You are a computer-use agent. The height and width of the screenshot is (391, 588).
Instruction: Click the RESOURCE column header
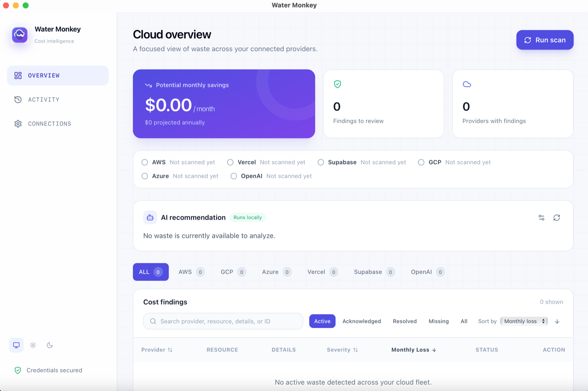tap(222, 350)
